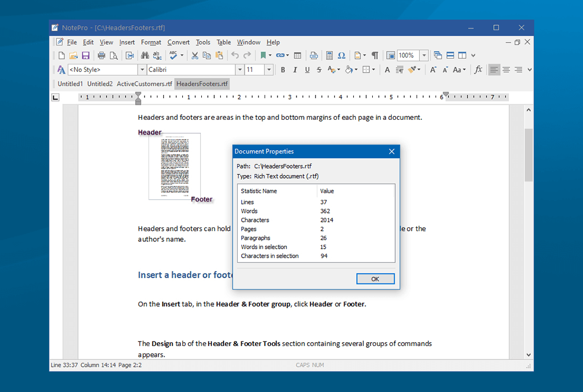Viewport: 583px width, 392px height.
Task: Create a new document with the blank page icon
Action: 61,56
